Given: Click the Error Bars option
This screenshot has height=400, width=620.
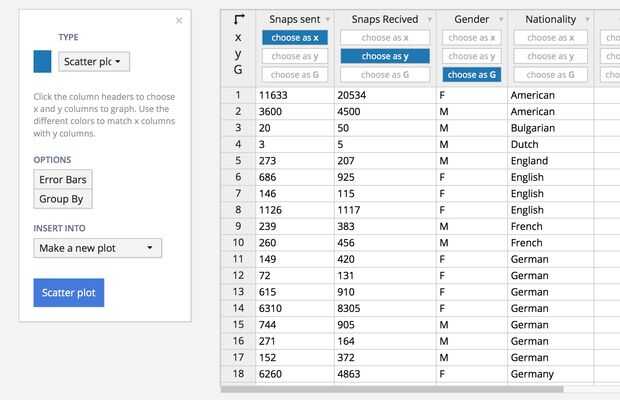Looking at the screenshot, I should click(x=64, y=179).
